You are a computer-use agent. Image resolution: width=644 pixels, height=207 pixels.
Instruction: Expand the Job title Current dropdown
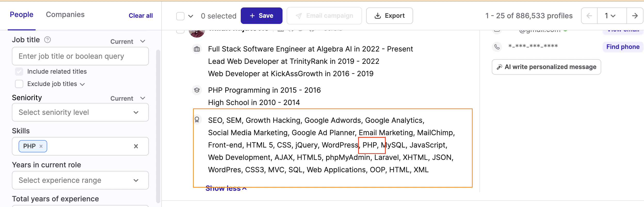[x=128, y=41]
